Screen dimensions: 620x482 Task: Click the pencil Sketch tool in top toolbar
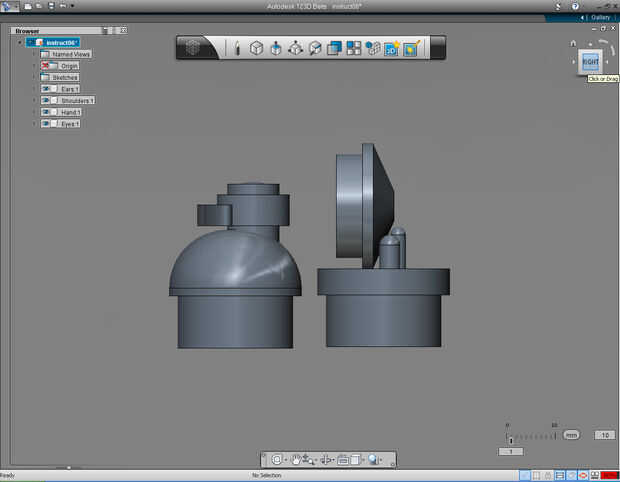click(237, 48)
